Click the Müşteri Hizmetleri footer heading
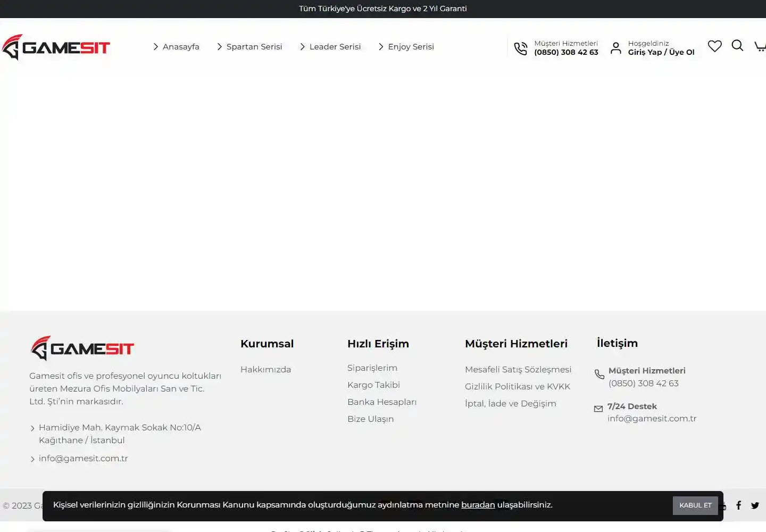766x532 pixels. pyautogui.click(x=516, y=344)
